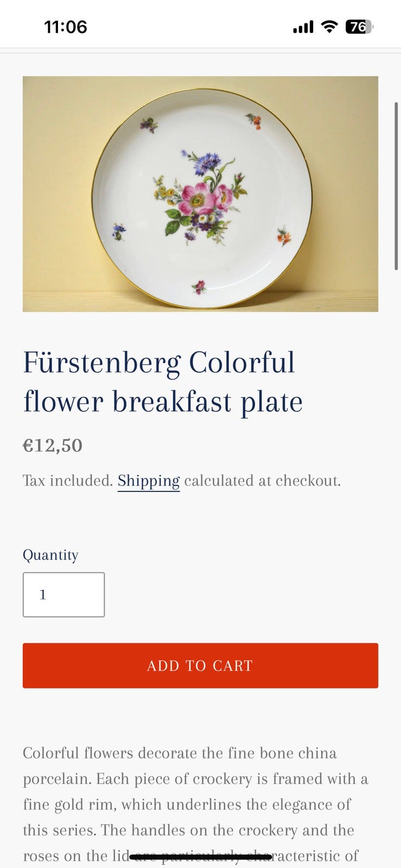Tap the Quantity label
Viewport: 401px width, 868px height.
(50, 555)
